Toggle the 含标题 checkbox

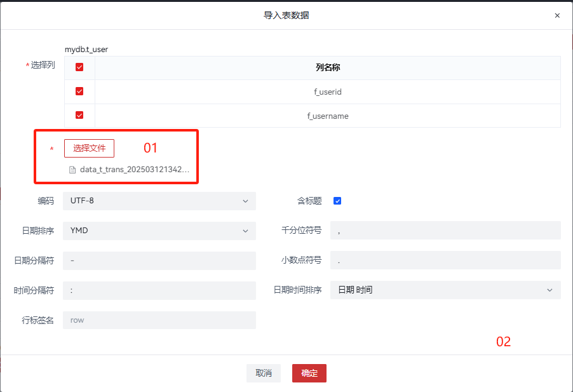click(337, 201)
